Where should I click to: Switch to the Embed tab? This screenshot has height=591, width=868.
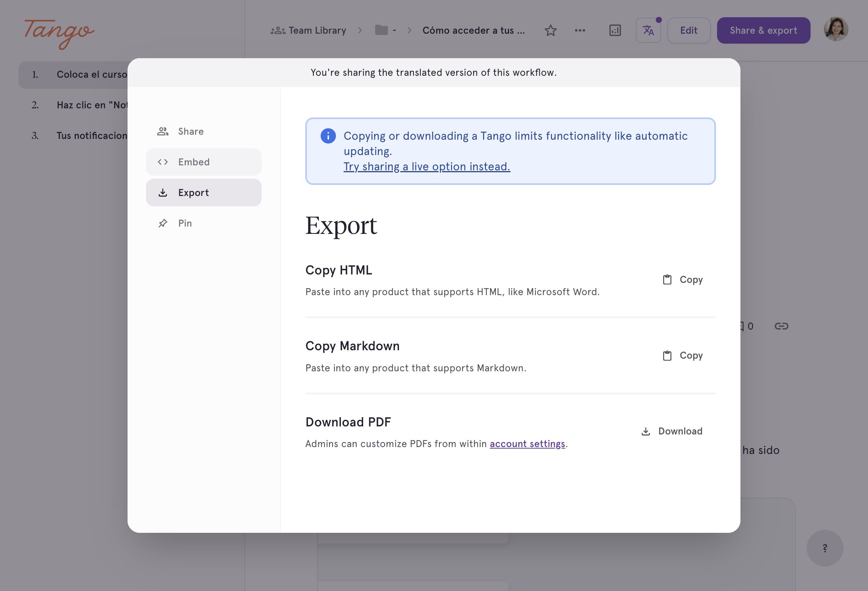point(203,162)
